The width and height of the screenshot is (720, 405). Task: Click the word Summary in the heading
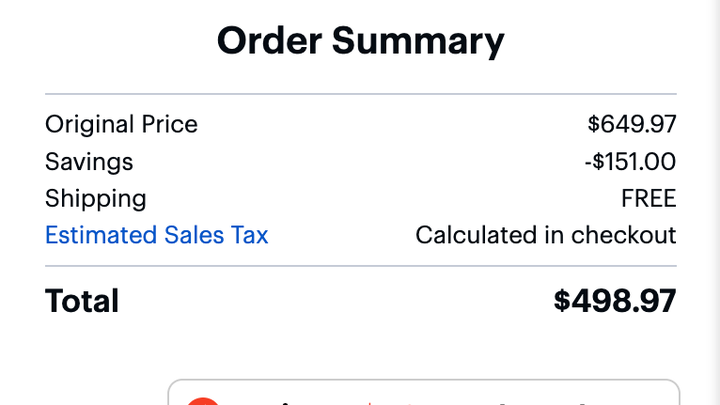(418, 42)
